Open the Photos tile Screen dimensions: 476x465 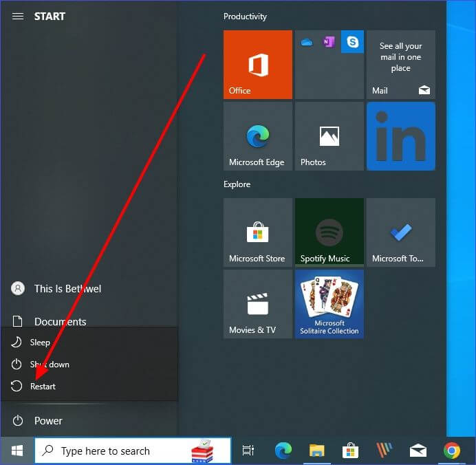pyautogui.click(x=329, y=136)
